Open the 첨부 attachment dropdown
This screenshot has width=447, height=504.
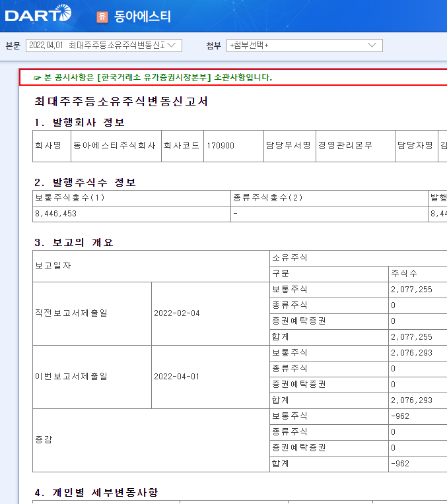click(304, 46)
